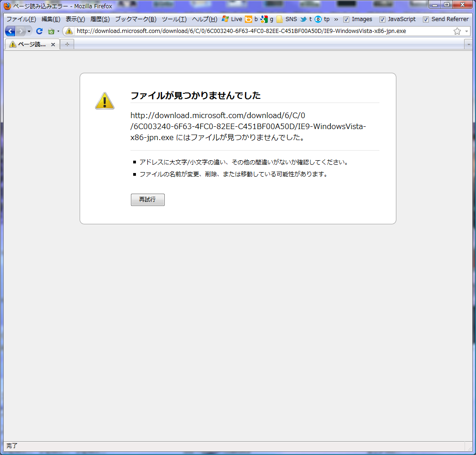Viewport: 476px width, 455px height.
Task: Bookmark this page with the star icon
Action: point(457,31)
